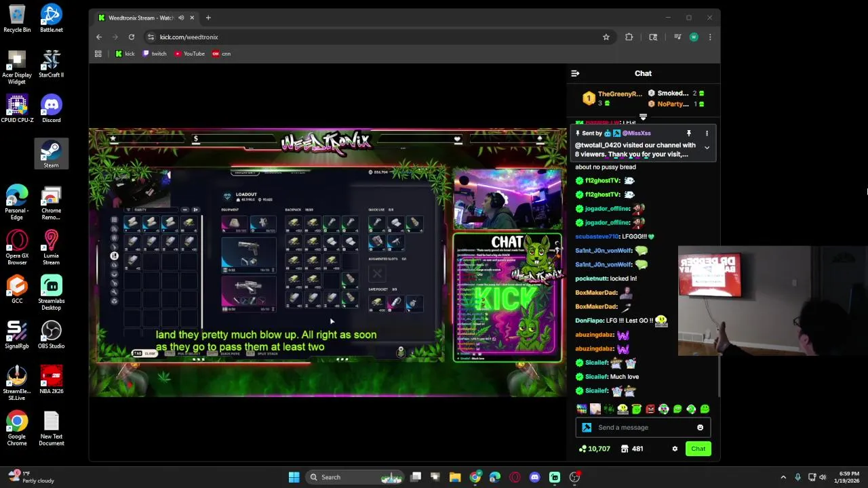
Task: Close the Weedtronix Stream browser tab
Action: click(x=192, y=18)
